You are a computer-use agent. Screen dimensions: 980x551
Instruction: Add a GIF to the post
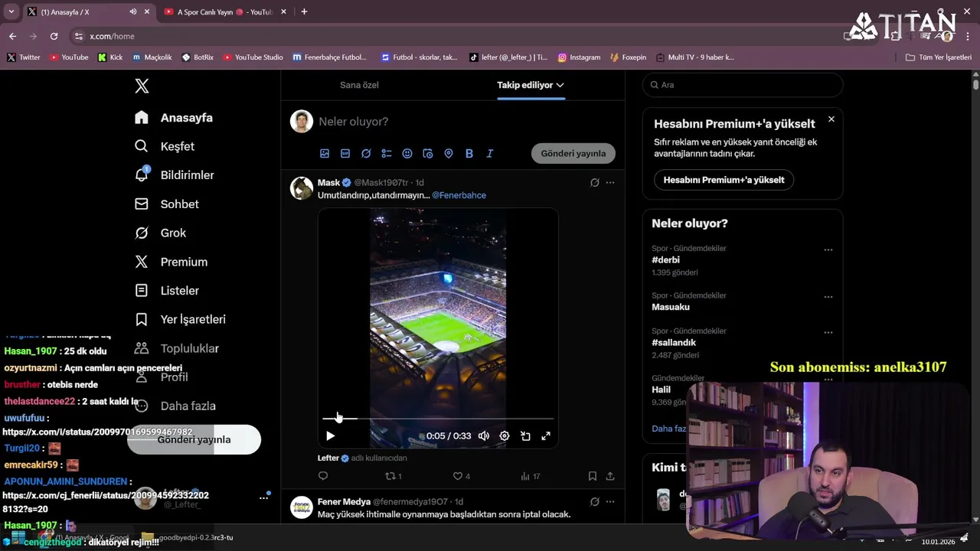345,154
